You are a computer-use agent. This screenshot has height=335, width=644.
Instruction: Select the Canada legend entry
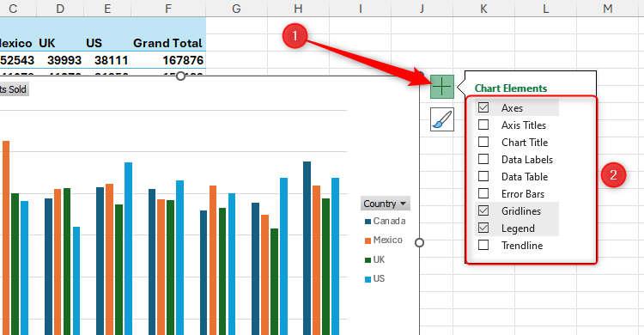point(386,221)
